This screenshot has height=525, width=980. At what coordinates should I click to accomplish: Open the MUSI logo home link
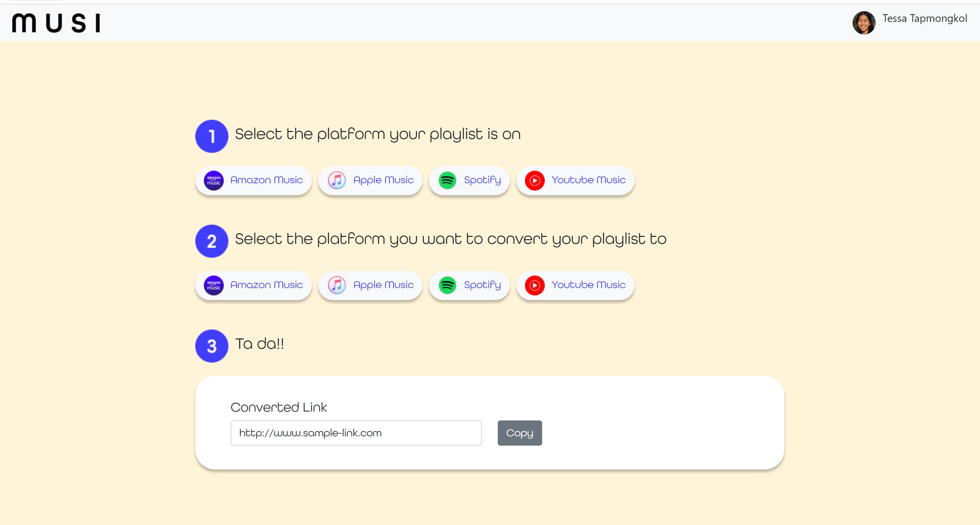point(56,23)
